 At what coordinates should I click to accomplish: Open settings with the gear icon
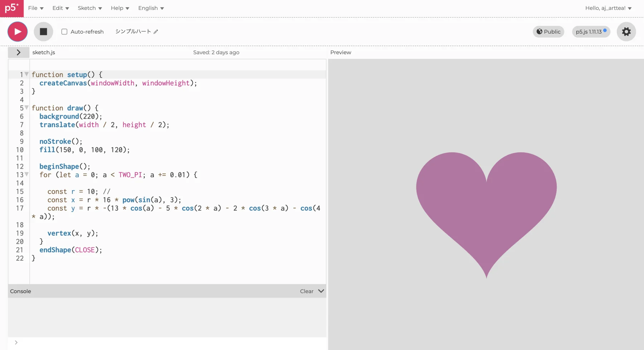pyautogui.click(x=626, y=31)
